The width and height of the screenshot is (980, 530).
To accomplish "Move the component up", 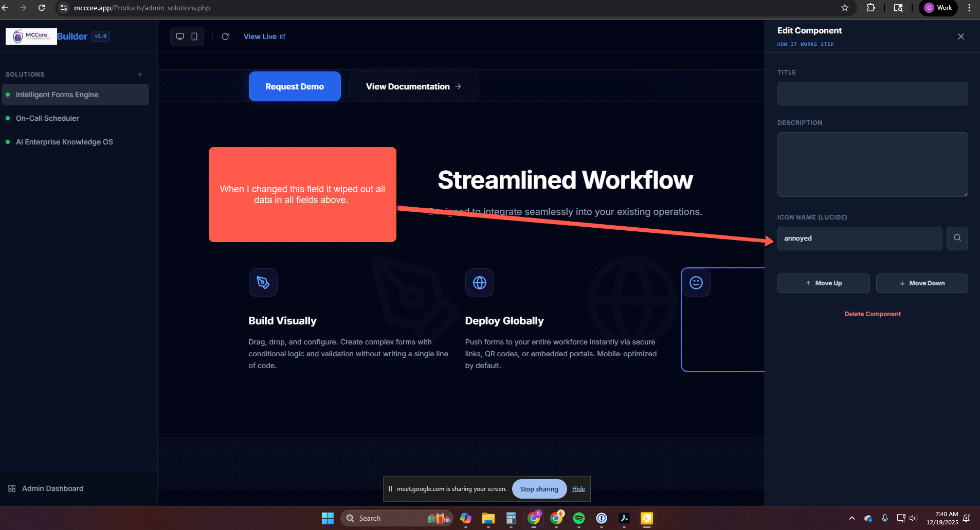I will click(823, 283).
